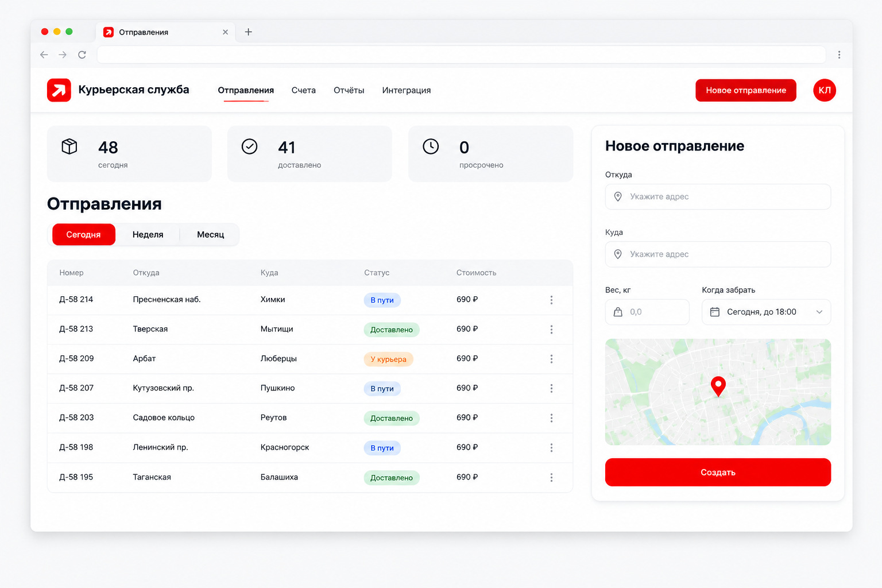Open row menu for shipment Д-58 195

pyautogui.click(x=551, y=478)
